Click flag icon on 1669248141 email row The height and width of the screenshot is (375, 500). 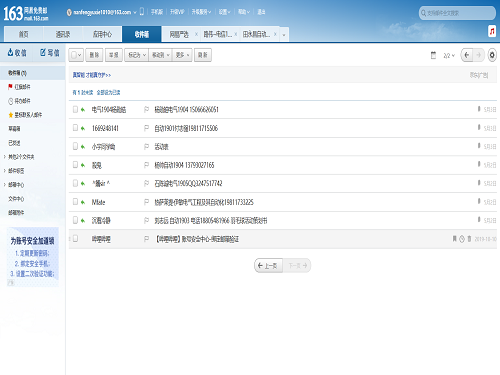pos(146,128)
